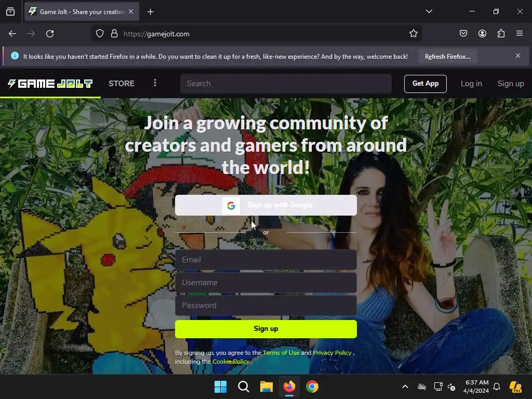Reload the current page
This screenshot has width=532, height=399.
[50, 34]
